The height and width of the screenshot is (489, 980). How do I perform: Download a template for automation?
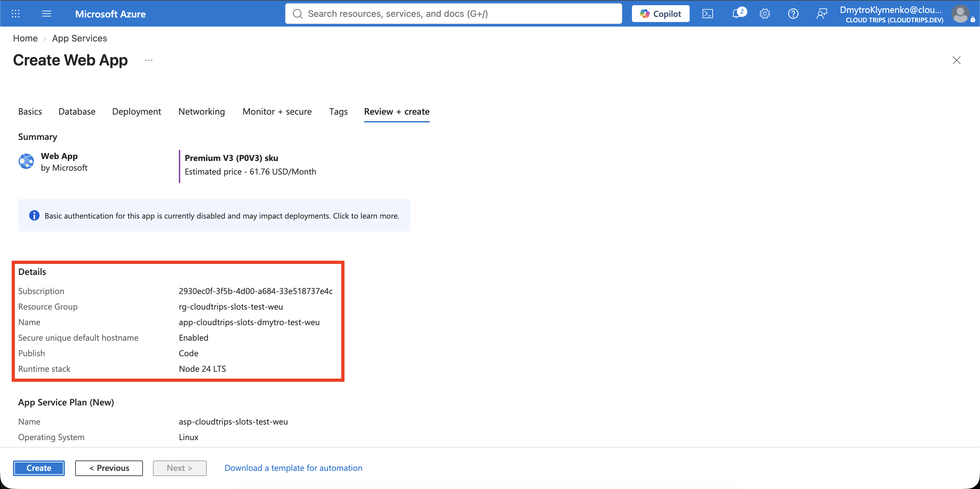pos(293,468)
